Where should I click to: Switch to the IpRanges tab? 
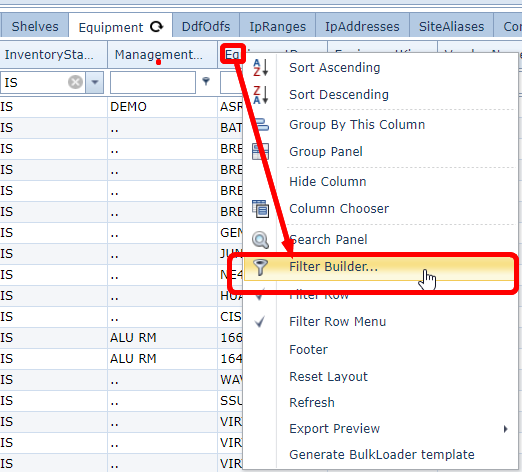click(278, 27)
